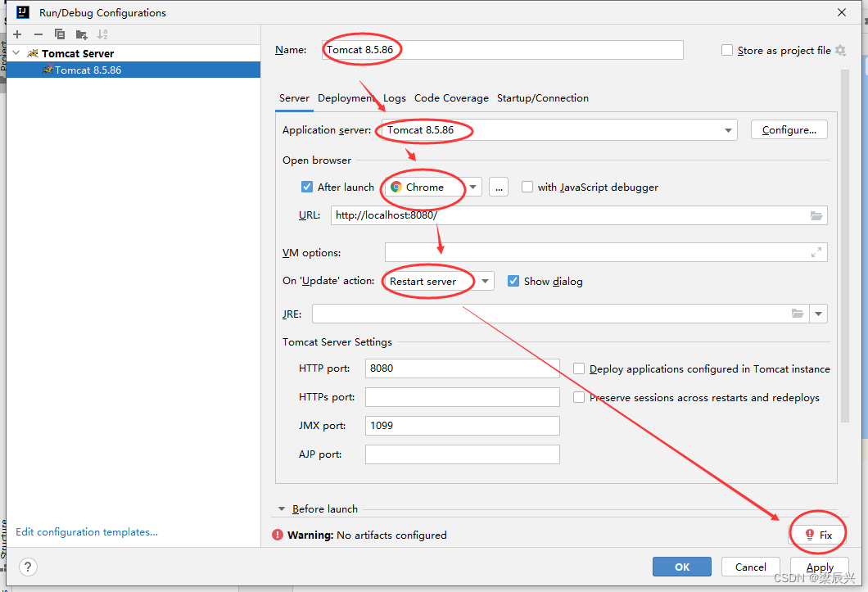
Task: Uncheck After launch option
Action: click(x=307, y=188)
